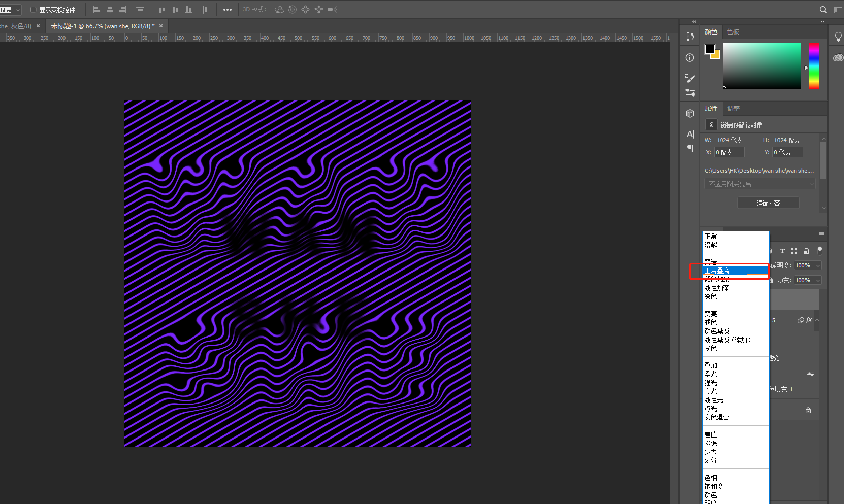Collapse right panels double-arrow at top
The width and height of the screenshot is (844, 504).
tap(822, 21)
